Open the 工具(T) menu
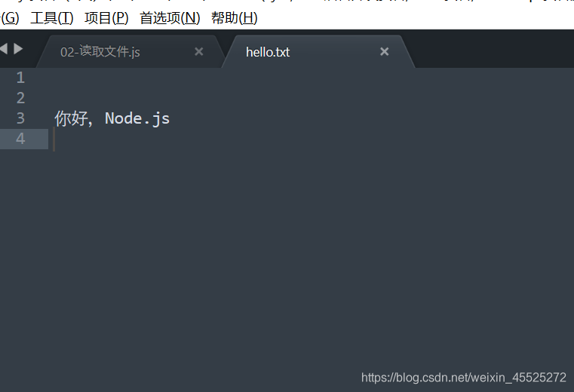The image size is (574, 392). pyautogui.click(x=52, y=18)
